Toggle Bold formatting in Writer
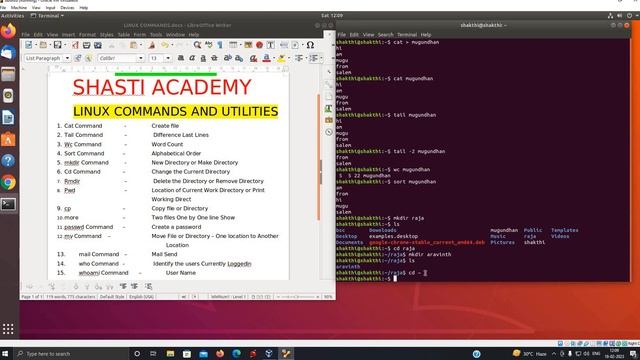640x360 pixels. [x=181, y=58]
